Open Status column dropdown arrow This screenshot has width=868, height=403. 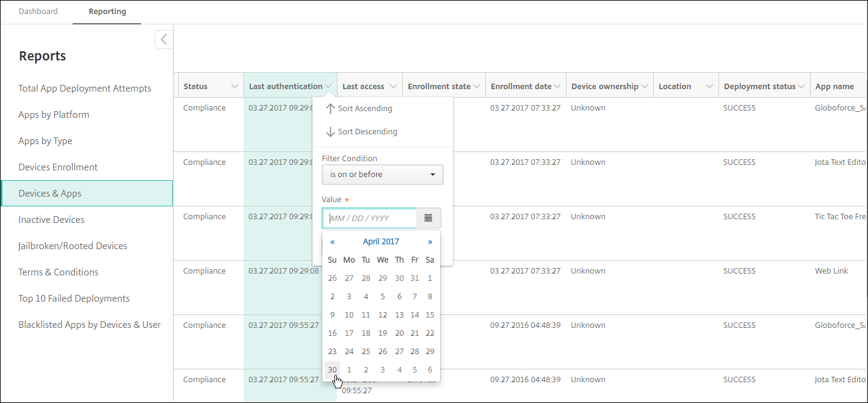(x=234, y=87)
